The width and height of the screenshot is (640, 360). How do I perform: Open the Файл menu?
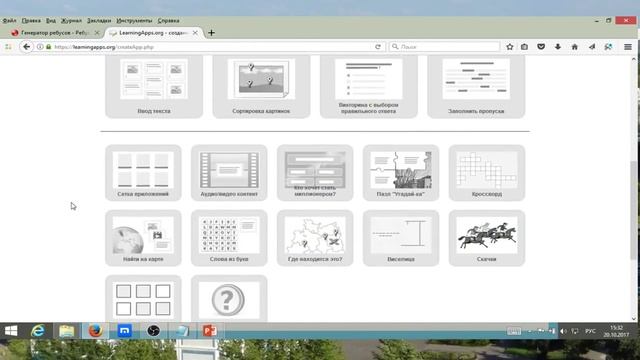9,20
